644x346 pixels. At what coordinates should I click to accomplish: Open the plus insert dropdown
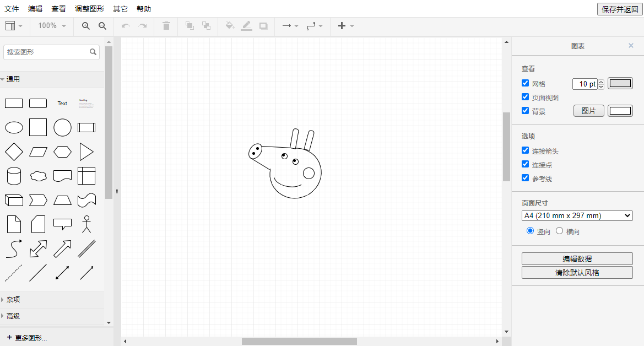pos(346,26)
